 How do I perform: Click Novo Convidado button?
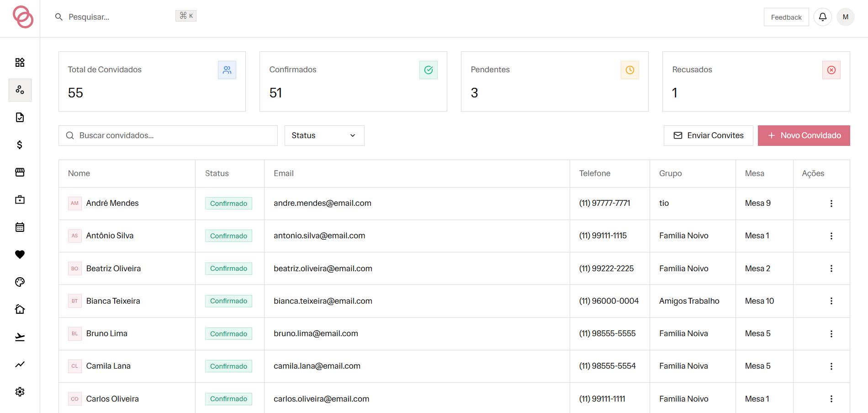coord(804,135)
